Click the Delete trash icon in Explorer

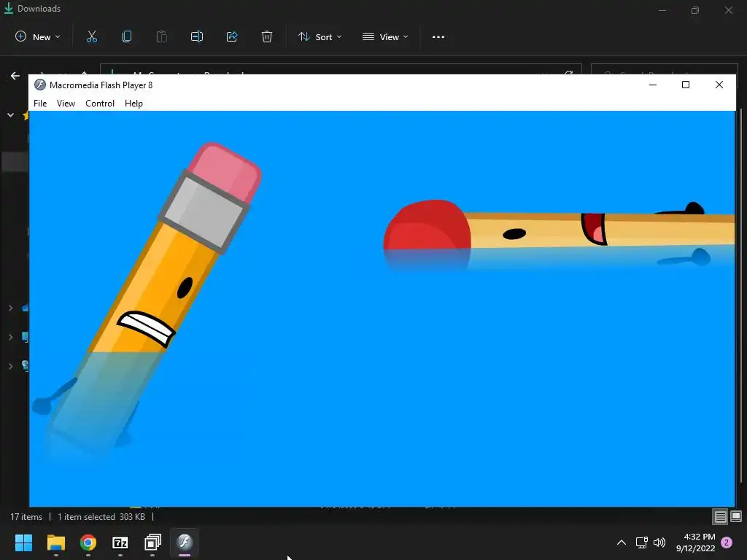click(x=267, y=36)
